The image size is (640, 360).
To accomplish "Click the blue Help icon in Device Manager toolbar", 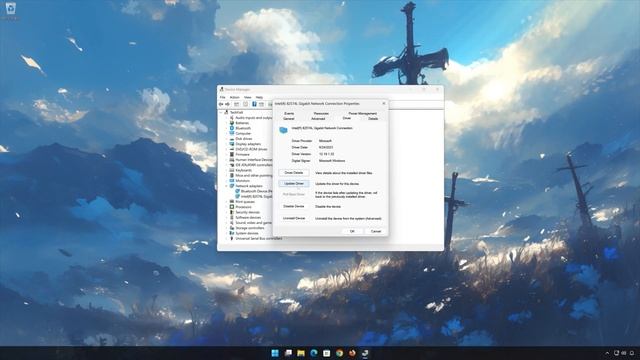I will pos(254,104).
